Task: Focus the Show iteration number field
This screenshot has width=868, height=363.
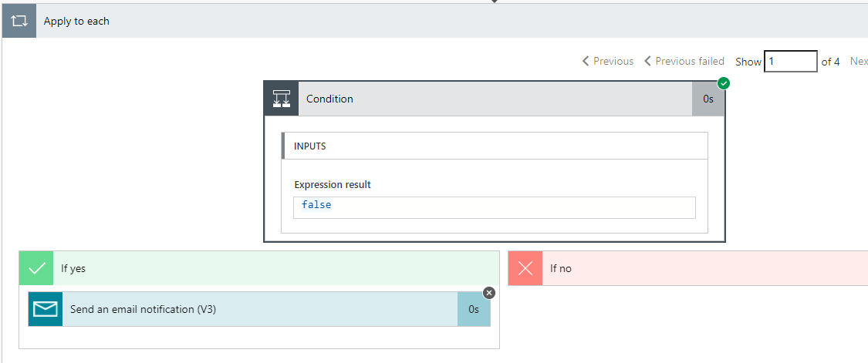Action: 790,61
